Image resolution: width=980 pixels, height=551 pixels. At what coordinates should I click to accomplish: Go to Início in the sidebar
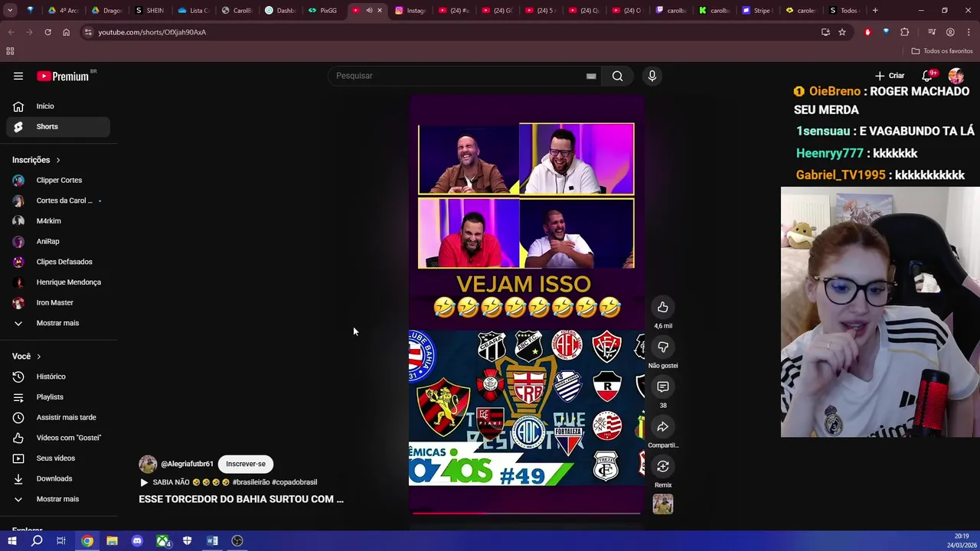[x=58, y=106]
